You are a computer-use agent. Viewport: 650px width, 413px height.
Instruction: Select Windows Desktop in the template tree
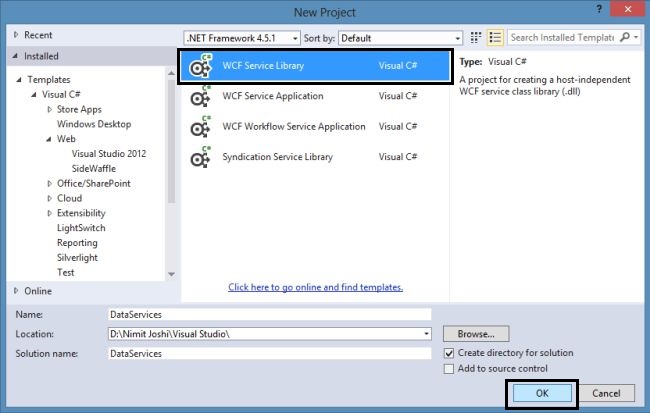pos(94,124)
